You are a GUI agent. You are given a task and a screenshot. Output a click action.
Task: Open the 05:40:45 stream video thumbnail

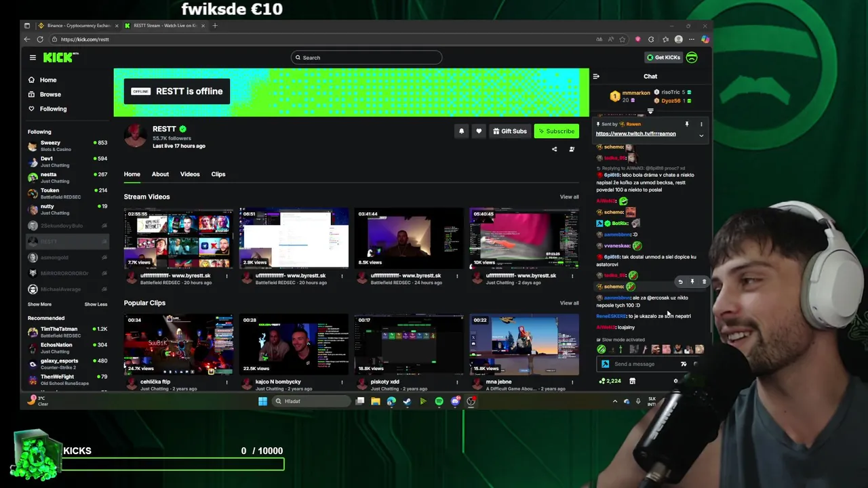[524, 239]
